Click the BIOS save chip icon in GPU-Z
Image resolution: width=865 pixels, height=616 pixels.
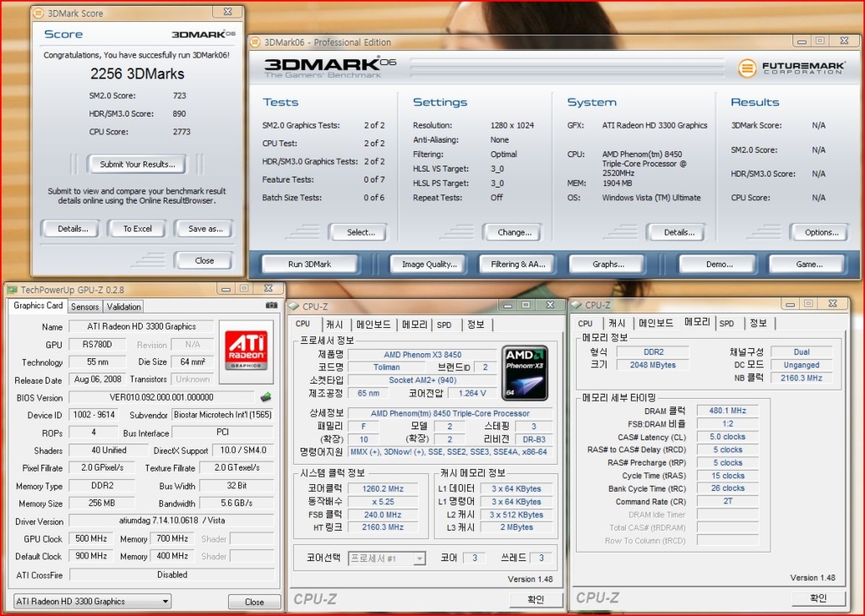pyautogui.click(x=266, y=397)
